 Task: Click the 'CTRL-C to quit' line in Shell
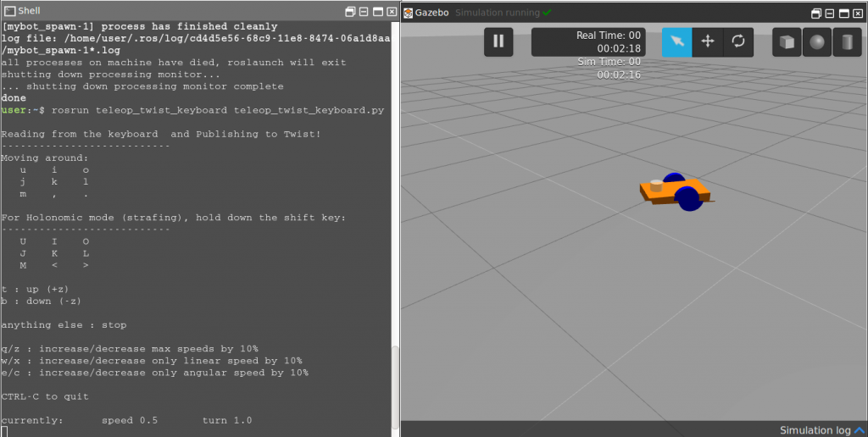tap(45, 396)
